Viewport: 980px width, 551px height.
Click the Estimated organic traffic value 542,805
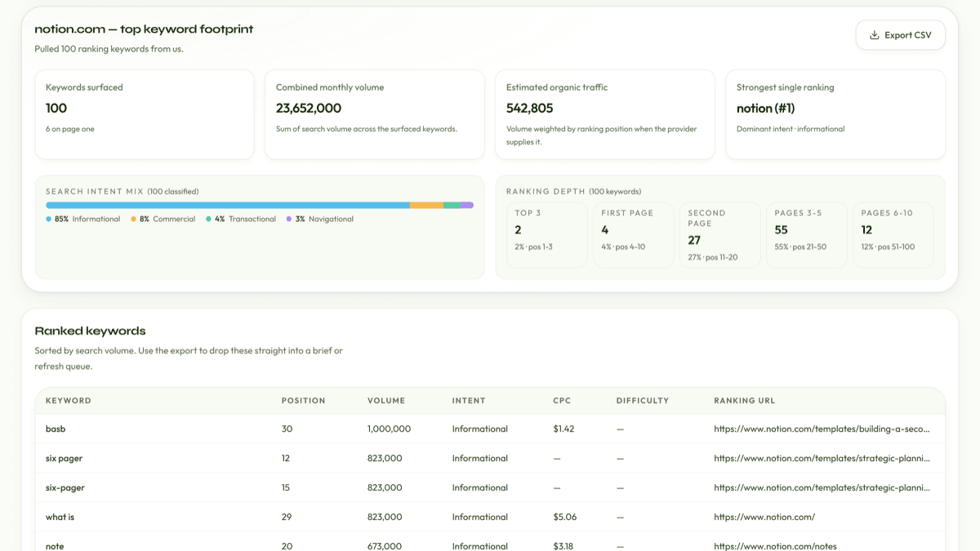coord(529,109)
